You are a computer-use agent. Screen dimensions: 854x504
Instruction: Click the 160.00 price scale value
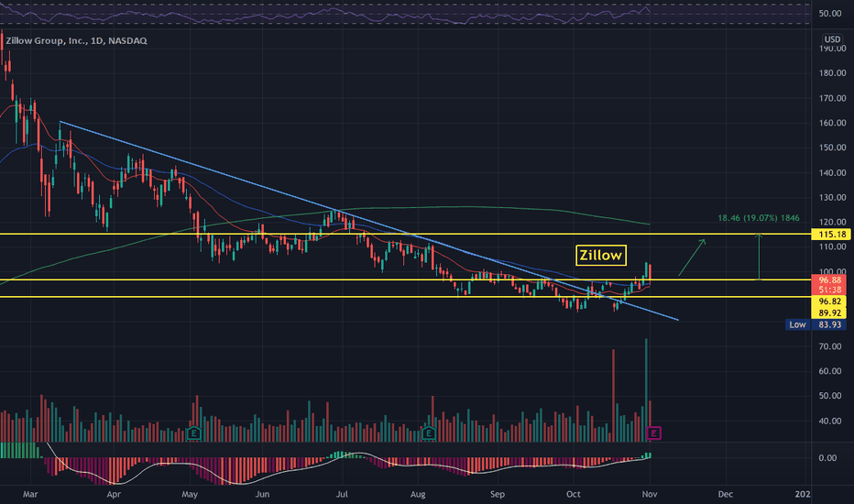[833, 123]
